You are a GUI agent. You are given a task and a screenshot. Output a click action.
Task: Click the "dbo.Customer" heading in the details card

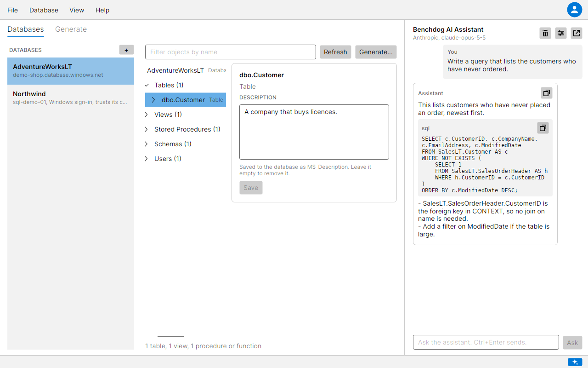[262, 75]
